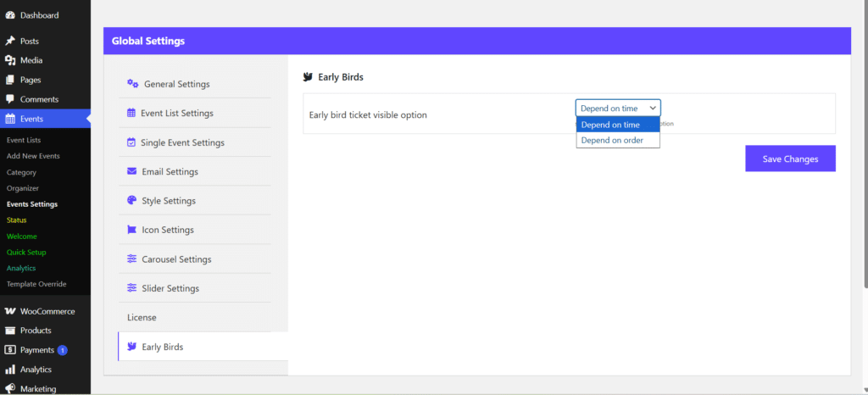
Task: Click the Comments bubble icon
Action: pos(10,99)
